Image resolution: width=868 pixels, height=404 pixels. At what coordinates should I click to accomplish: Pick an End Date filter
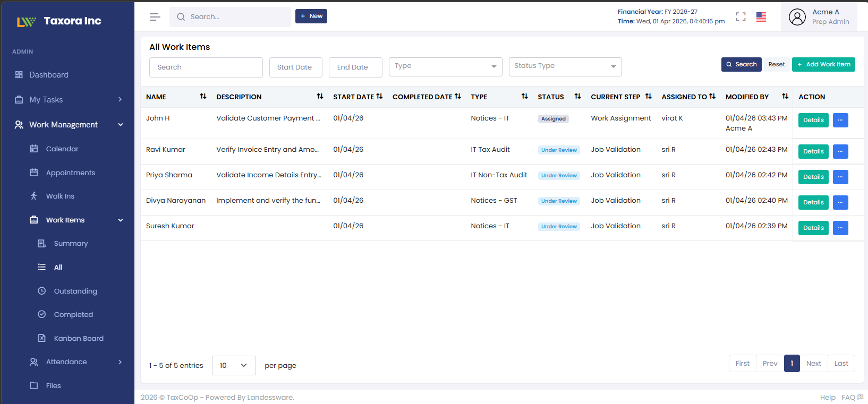tap(355, 67)
